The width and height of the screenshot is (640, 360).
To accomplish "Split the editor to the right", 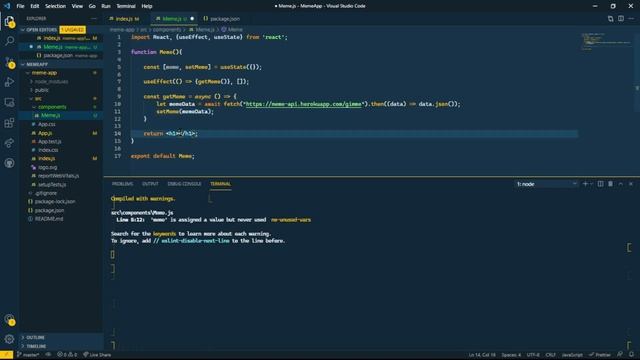I will pos(621,19).
